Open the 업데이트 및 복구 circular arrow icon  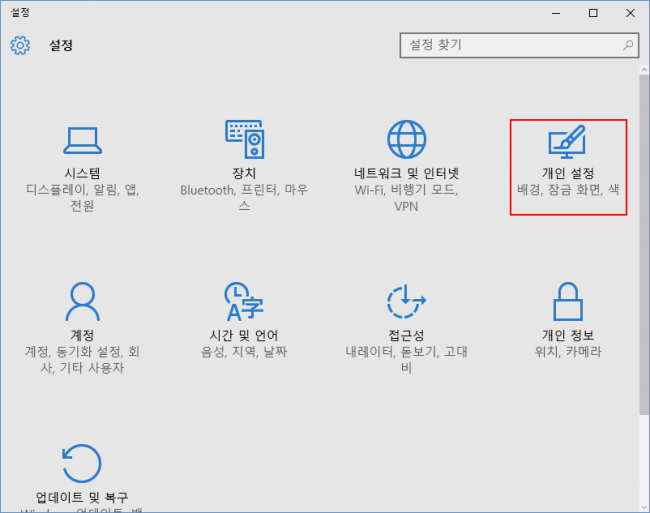tap(82, 463)
